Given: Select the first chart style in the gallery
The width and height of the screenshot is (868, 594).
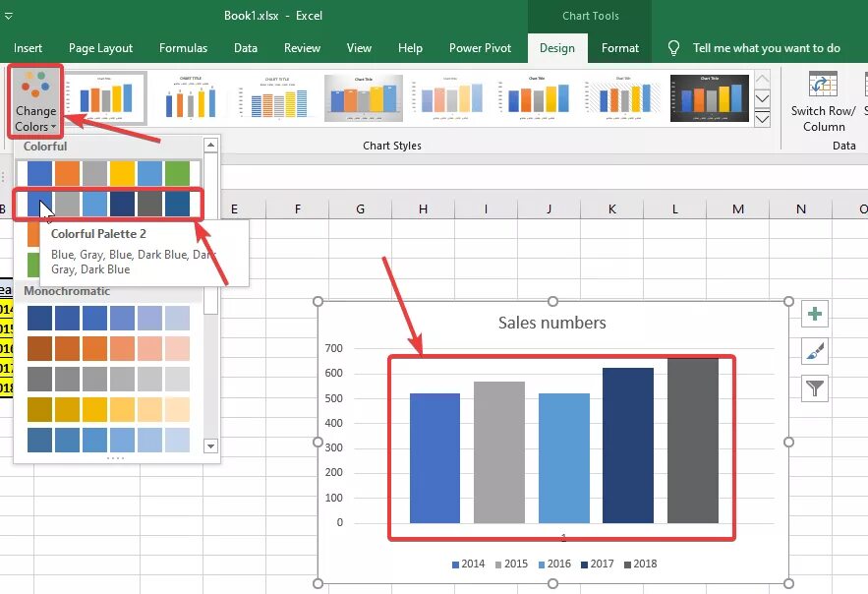Looking at the screenshot, I should point(108,98).
